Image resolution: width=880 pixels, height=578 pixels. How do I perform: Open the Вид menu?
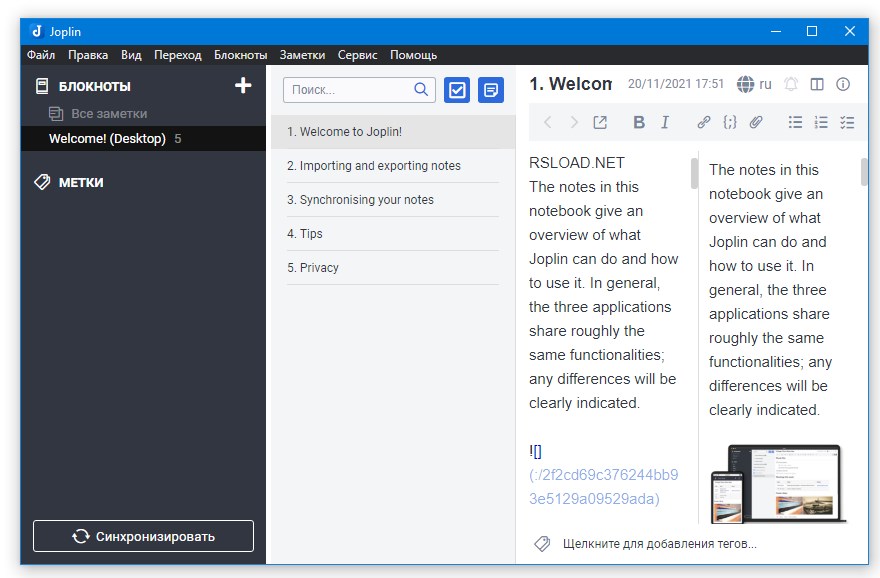coord(131,55)
